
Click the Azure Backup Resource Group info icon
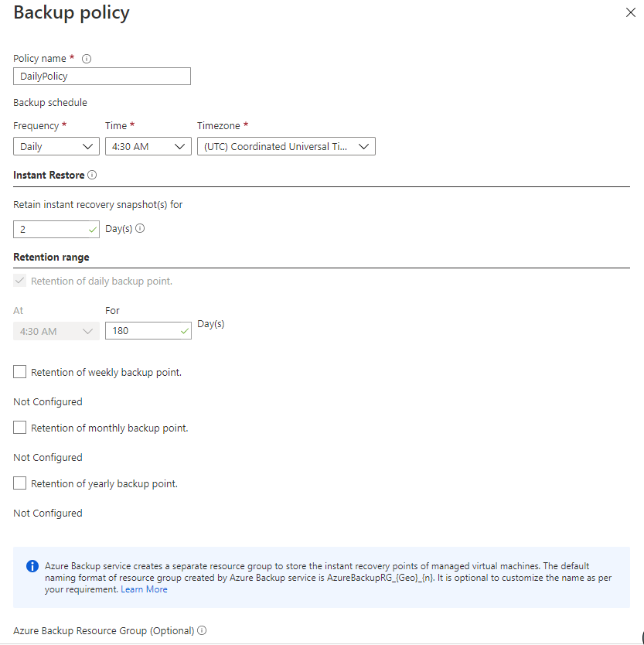click(x=202, y=631)
